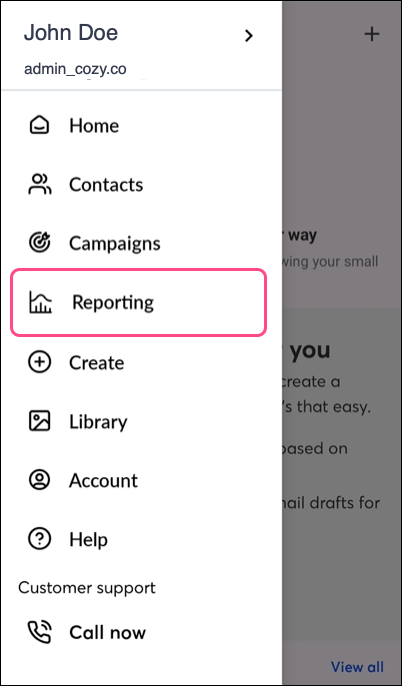Click the John Doe profile name
This screenshot has height=686, width=402.
[x=71, y=33]
